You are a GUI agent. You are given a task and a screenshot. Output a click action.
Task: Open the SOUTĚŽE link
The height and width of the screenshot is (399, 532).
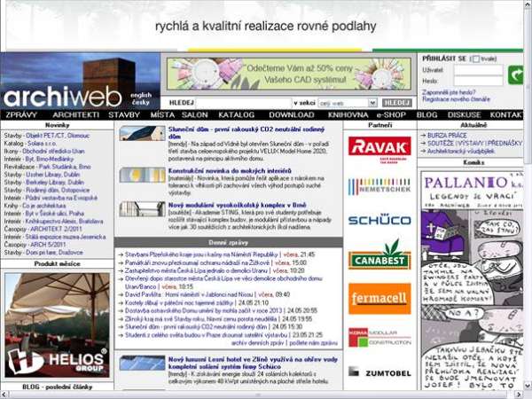tap(440, 143)
